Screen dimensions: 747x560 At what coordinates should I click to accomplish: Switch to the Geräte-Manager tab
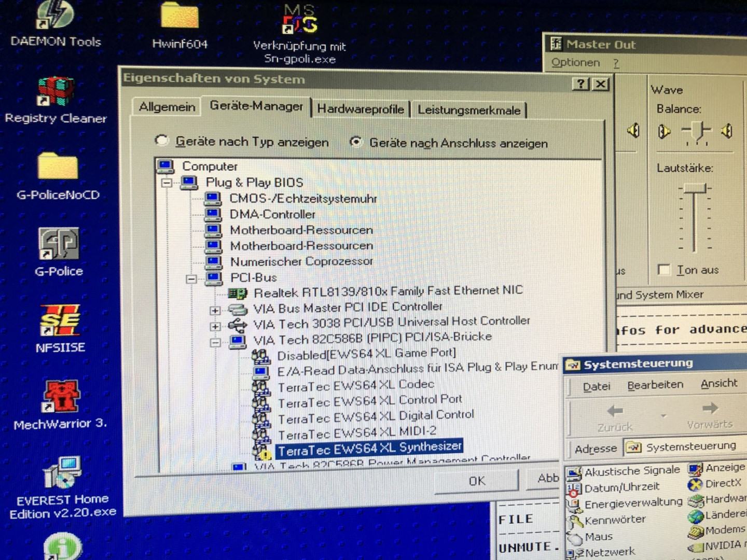256,106
